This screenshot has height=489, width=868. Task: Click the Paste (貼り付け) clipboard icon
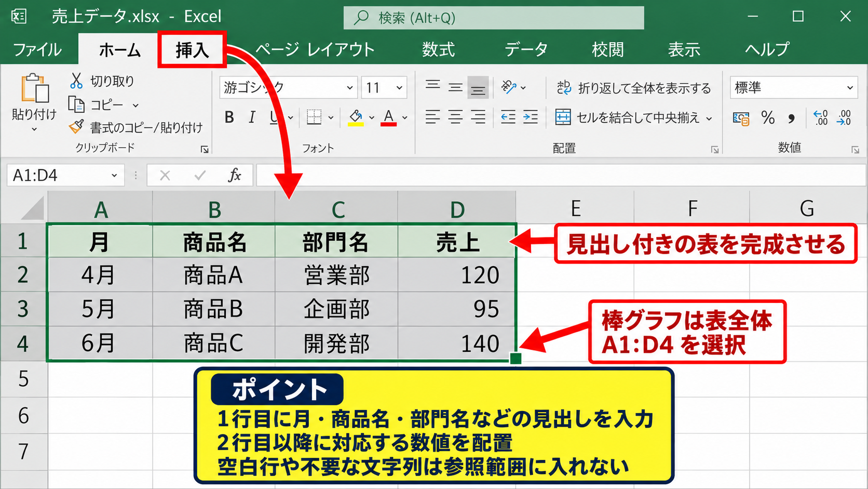click(x=35, y=88)
